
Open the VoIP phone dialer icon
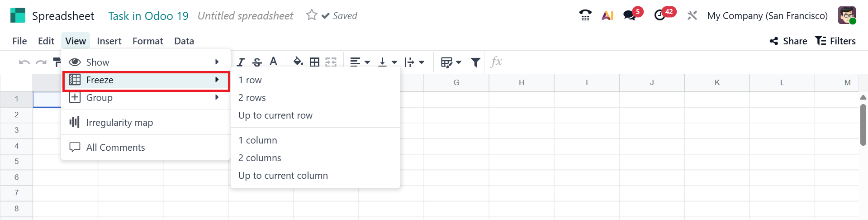pos(585,15)
